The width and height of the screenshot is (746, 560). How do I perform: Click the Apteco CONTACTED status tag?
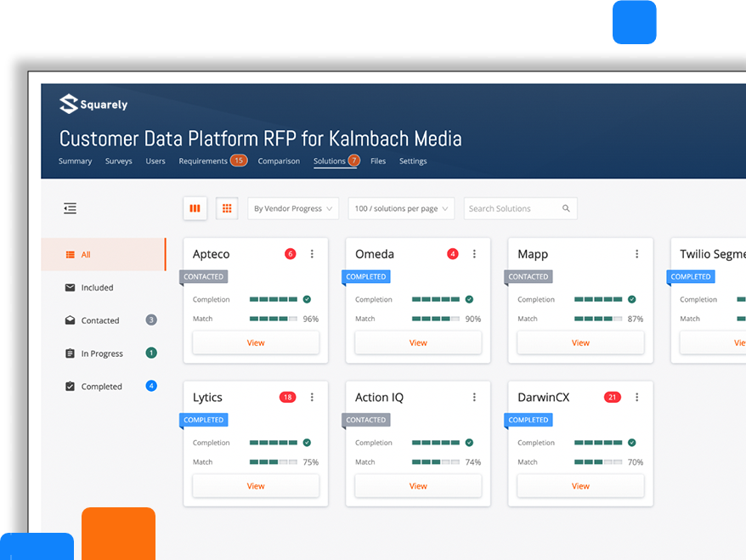[204, 277]
